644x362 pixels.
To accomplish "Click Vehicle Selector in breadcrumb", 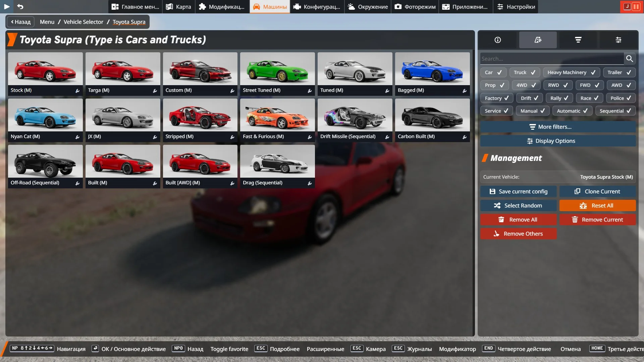I will pos(83,22).
